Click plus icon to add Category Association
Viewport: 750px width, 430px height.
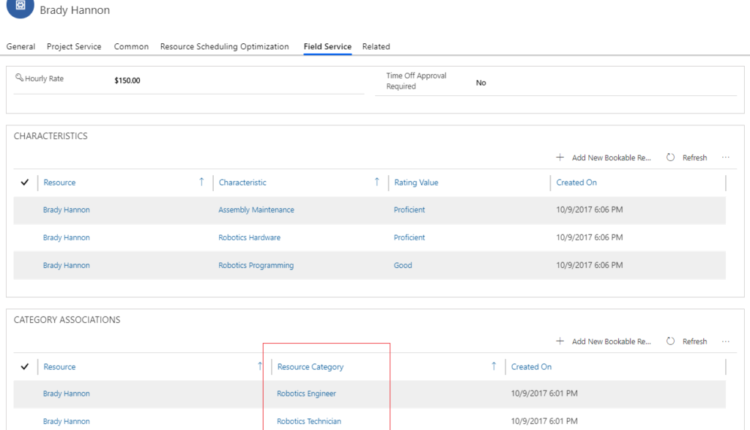click(560, 342)
